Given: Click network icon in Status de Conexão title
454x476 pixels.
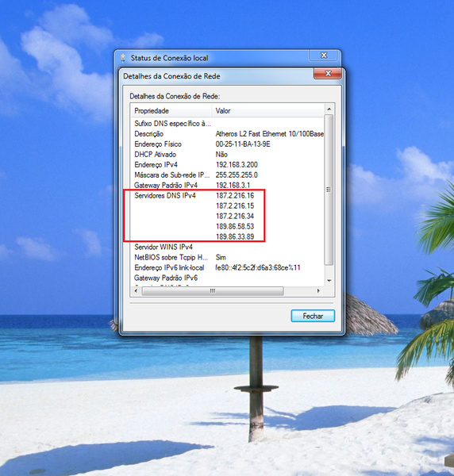Looking at the screenshot, I should point(123,58).
